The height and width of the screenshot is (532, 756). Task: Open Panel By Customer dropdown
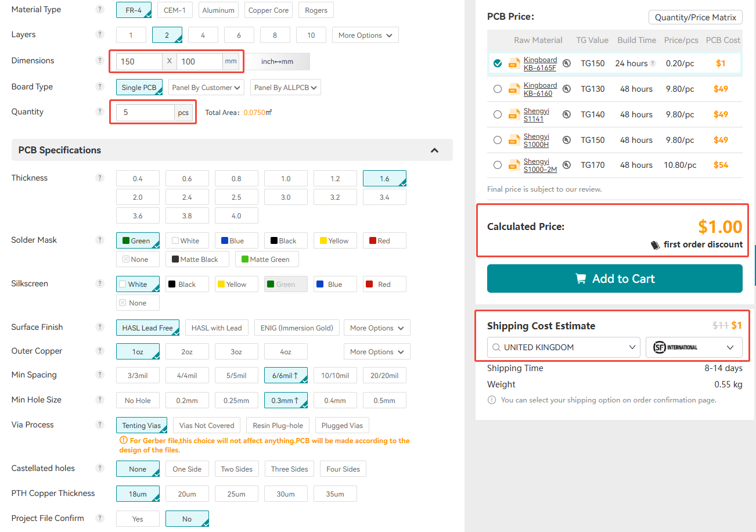pyautogui.click(x=206, y=87)
